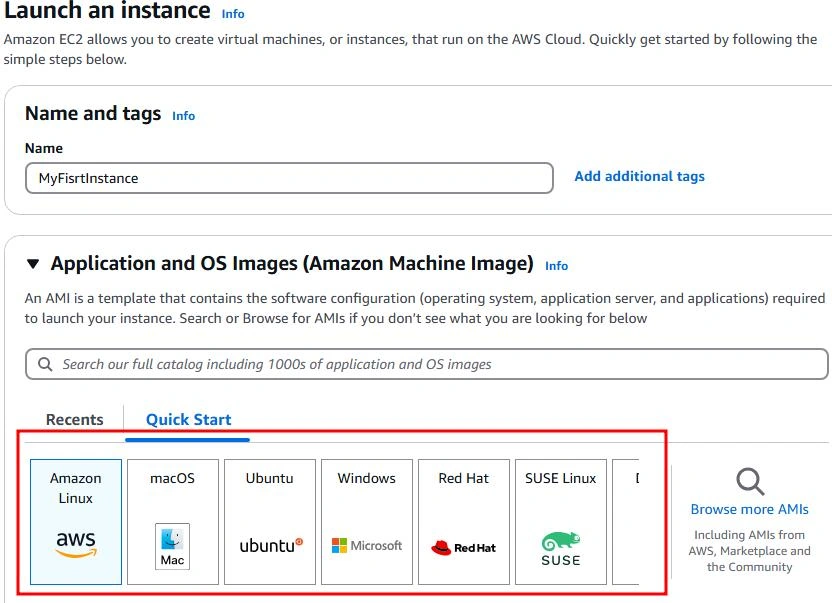Choose the Red Hat AMI card
This screenshot has height=603, width=832.
tap(464, 522)
